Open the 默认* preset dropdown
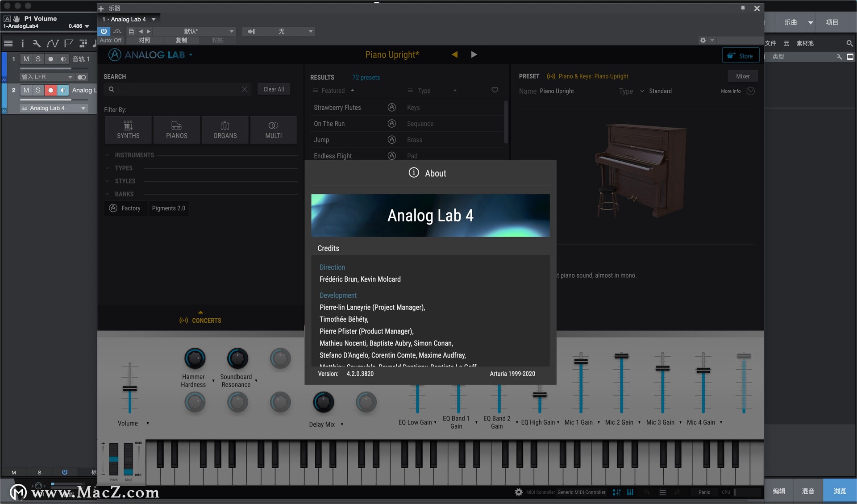This screenshot has height=504, width=857. point(195,31)
